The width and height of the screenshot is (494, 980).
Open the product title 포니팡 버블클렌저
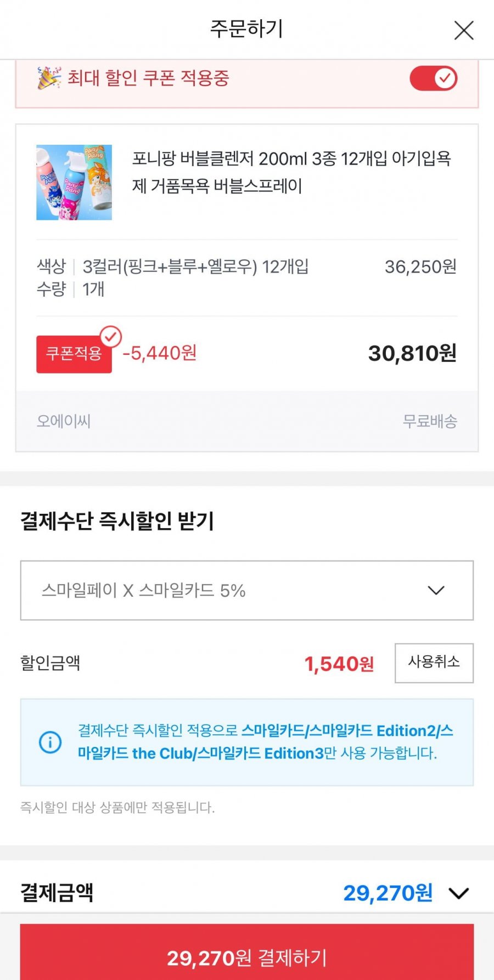click(291, 172)
